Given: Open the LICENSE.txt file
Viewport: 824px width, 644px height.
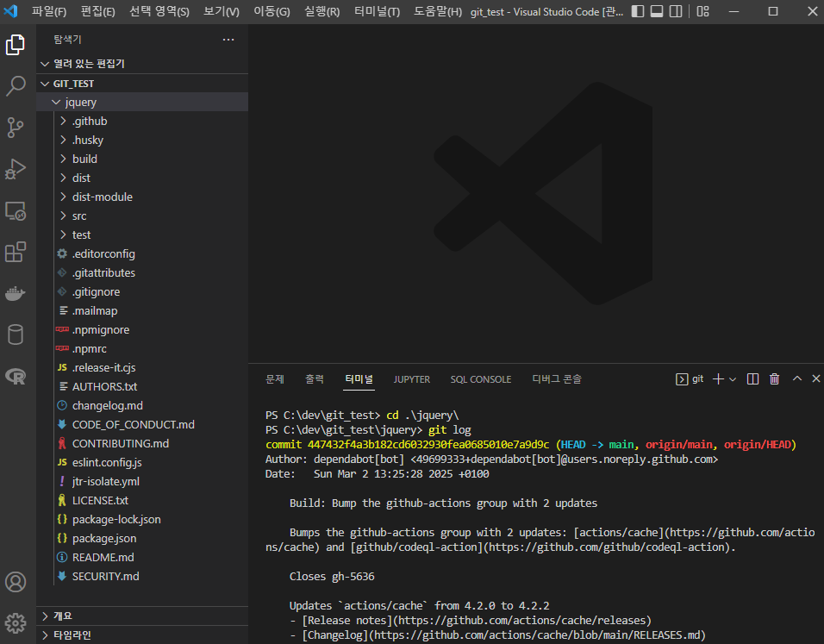Looking at the screenshot, I should click(x=142, y=500).
